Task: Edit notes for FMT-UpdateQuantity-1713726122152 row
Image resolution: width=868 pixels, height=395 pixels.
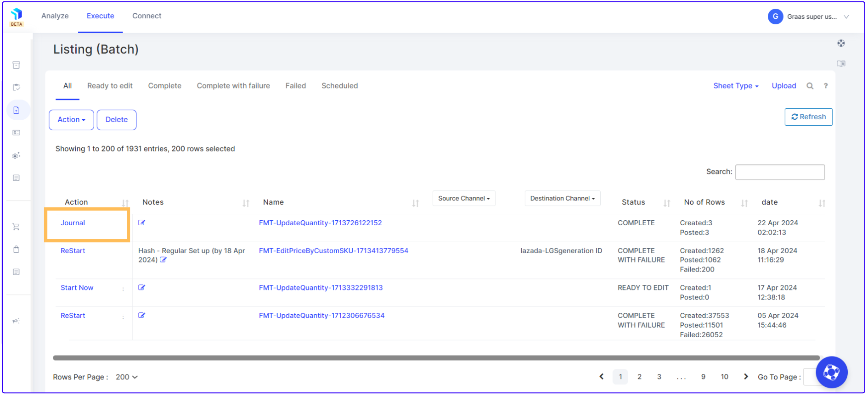Action: coord(142,223)
